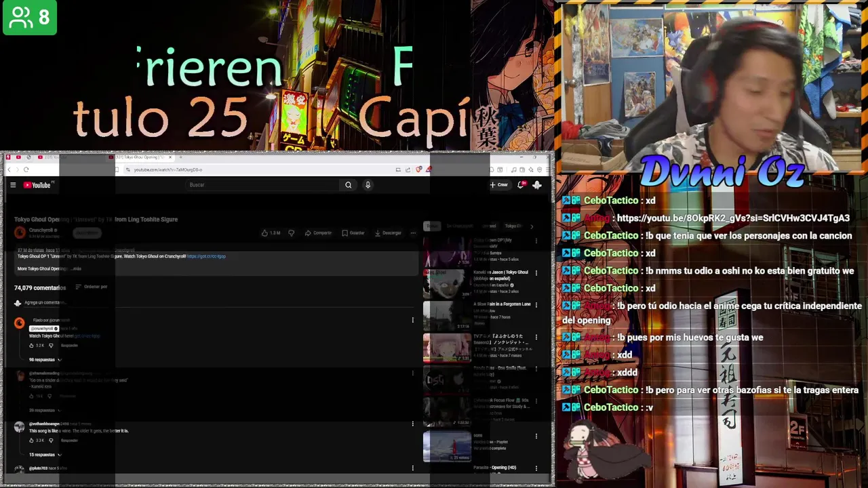Screen dimensions: 868x488
Task: Open Crunchyroll channel avatar
Action: [x=20, y=232]
